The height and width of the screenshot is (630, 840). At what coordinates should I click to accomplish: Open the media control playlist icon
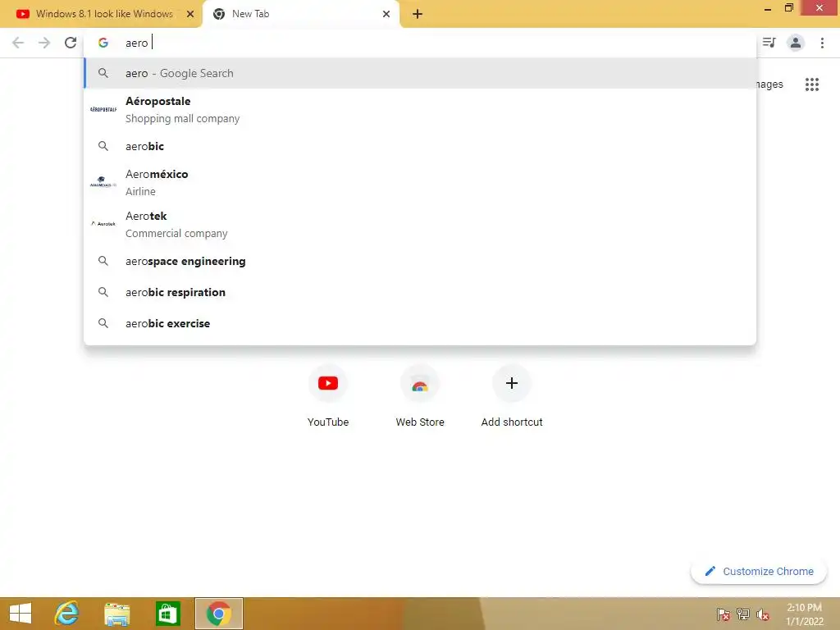(x=769, y=43)
